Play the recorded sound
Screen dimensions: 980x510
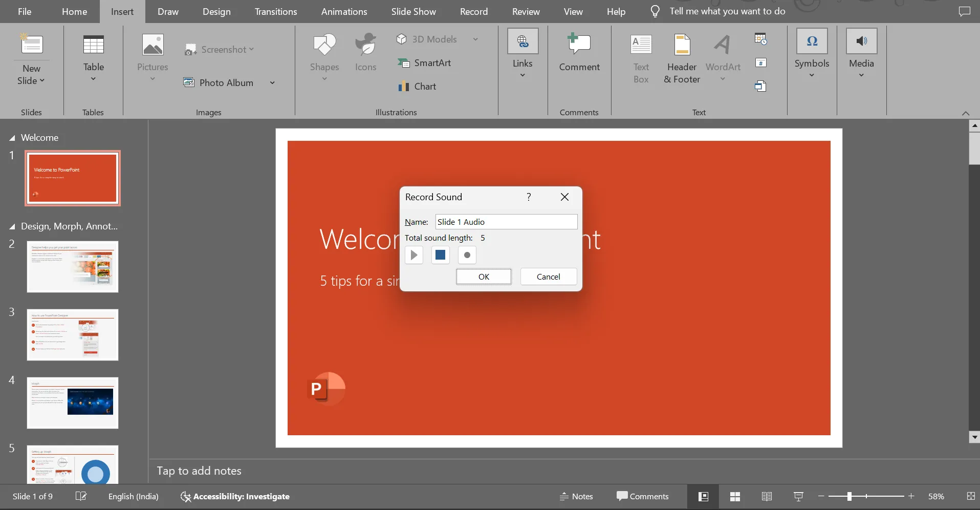pos(414,255)
